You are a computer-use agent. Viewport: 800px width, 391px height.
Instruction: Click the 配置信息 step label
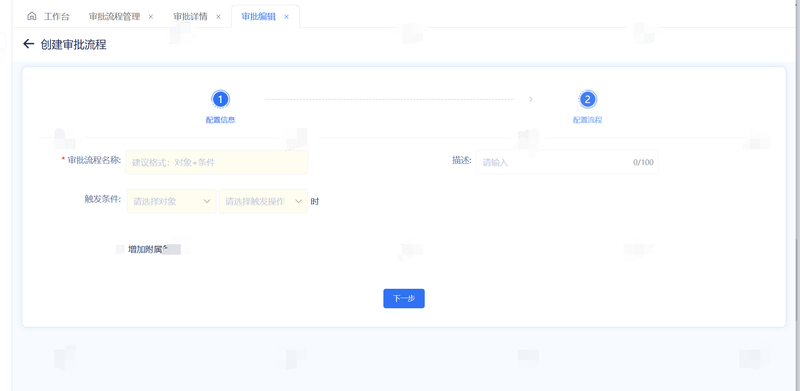[220, 120]
